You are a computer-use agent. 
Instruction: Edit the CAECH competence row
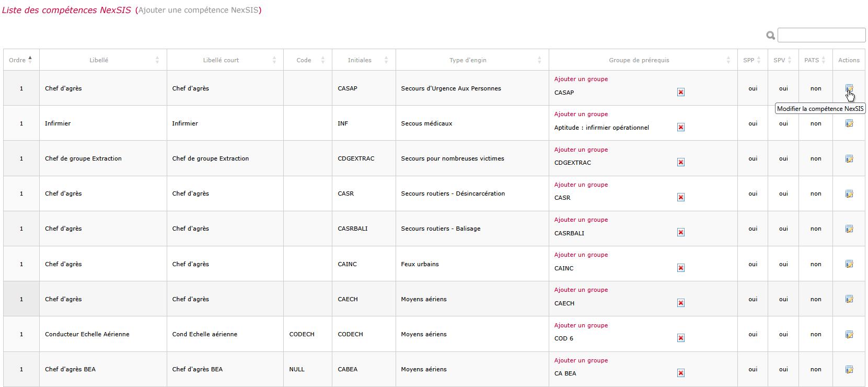pyautogui.click(x=849, y=299)
